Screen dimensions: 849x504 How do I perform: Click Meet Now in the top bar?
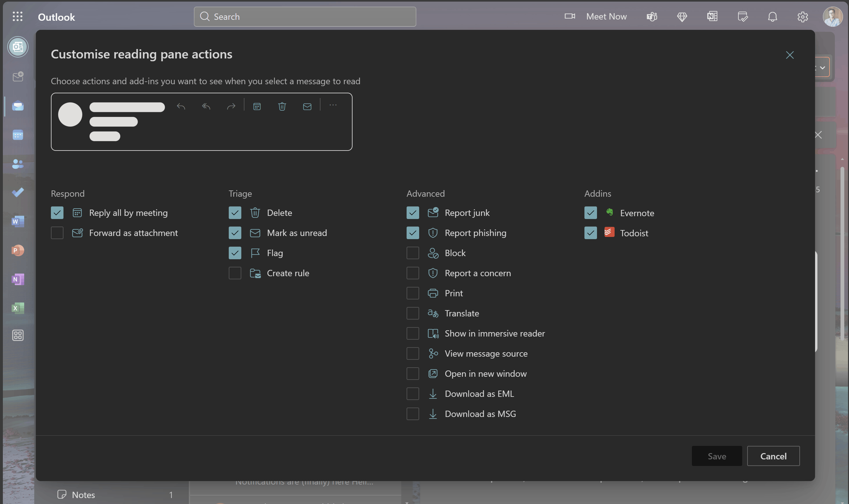(606, 16)
